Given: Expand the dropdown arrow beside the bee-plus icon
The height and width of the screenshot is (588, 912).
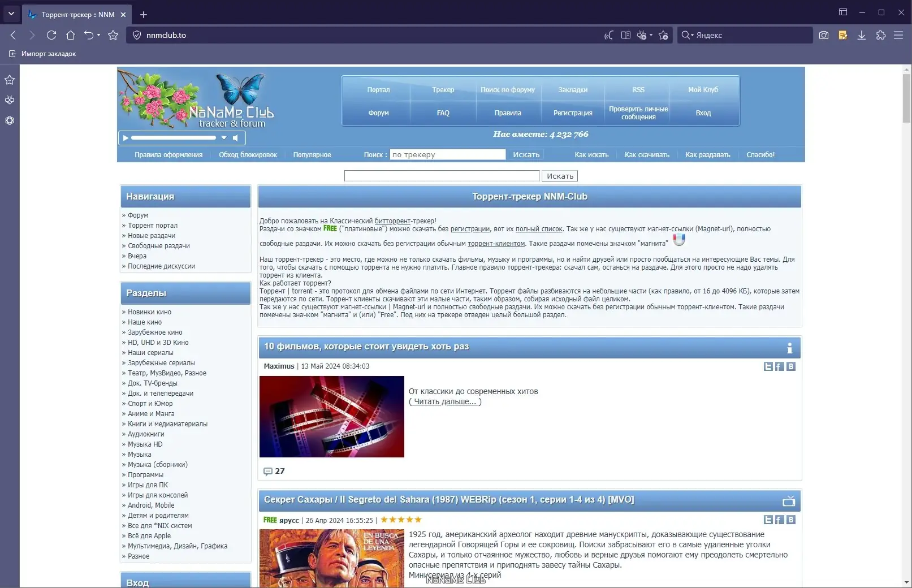Looking at the screenshot, I should 651,35.
